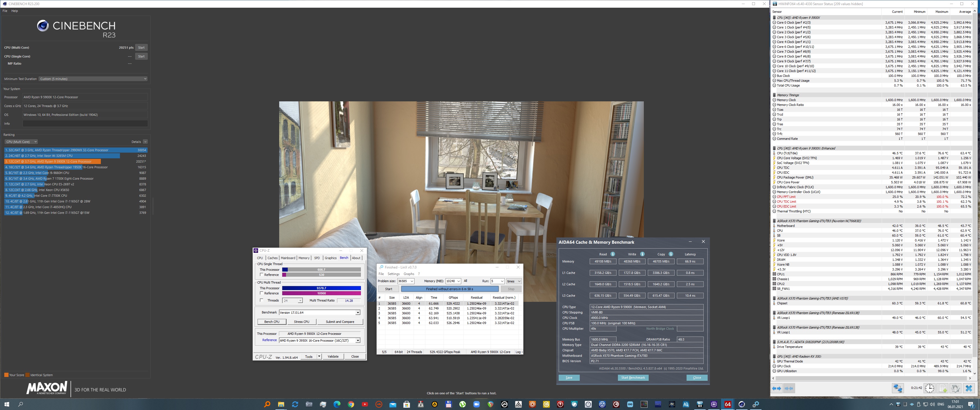980x410 pixels.
Task: Tick the Threads checkbox in CPU-Z
Action: [261, 300]
